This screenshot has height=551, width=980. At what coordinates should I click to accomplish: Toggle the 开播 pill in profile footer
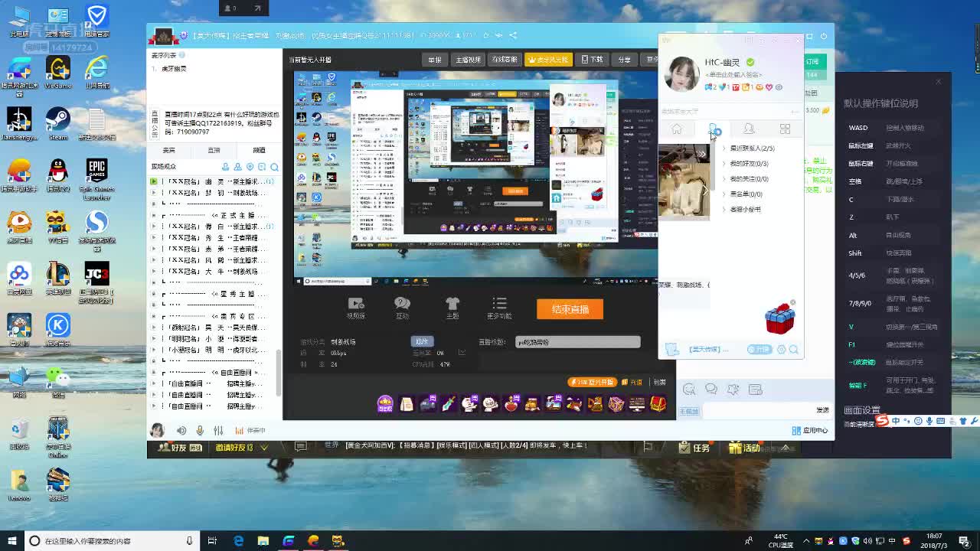[759, 350]
